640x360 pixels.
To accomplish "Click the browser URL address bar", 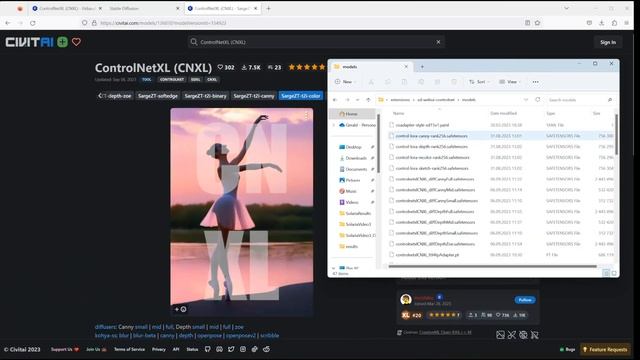I will pyautogui.click(x=302, y=23).
